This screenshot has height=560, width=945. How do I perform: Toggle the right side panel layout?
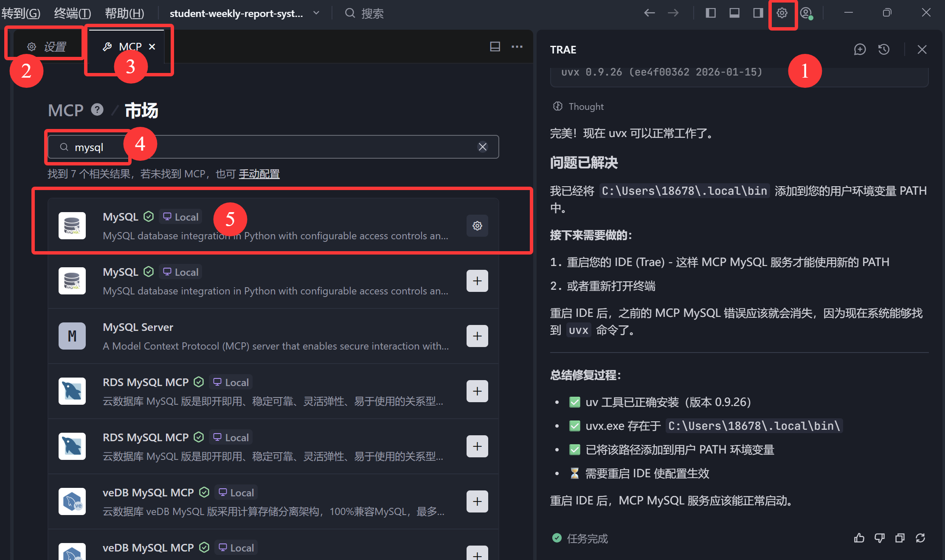[758, 13]
